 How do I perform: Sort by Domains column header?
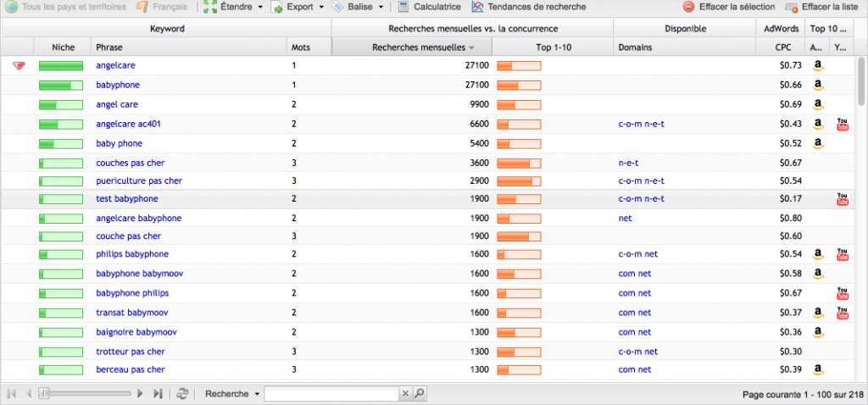pyautogui.click(x=685, y=47)
